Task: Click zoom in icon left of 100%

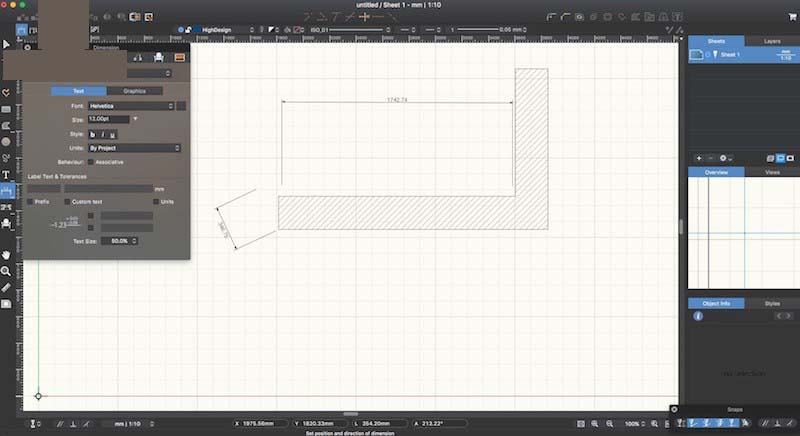Action: [595, 424]
